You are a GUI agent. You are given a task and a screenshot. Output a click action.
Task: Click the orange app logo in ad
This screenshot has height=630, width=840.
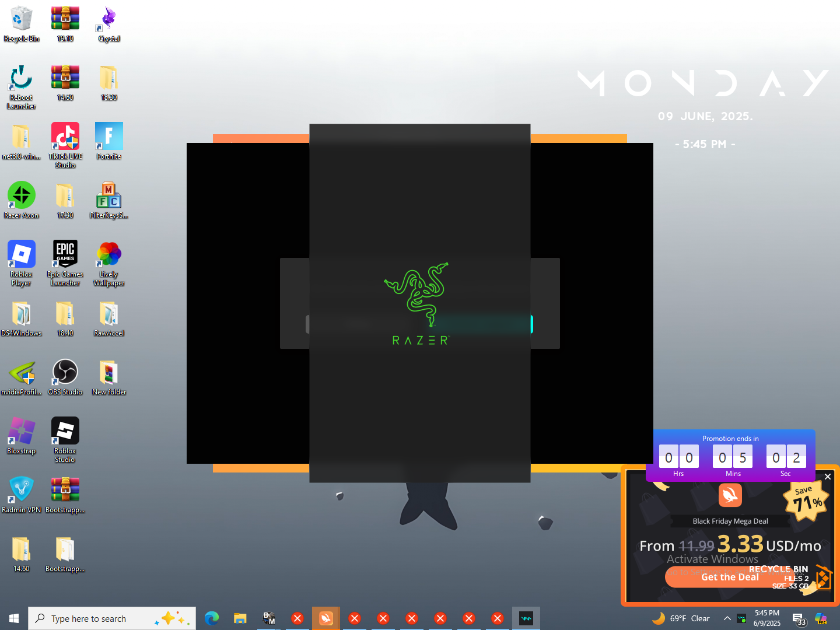pos(730,496)
